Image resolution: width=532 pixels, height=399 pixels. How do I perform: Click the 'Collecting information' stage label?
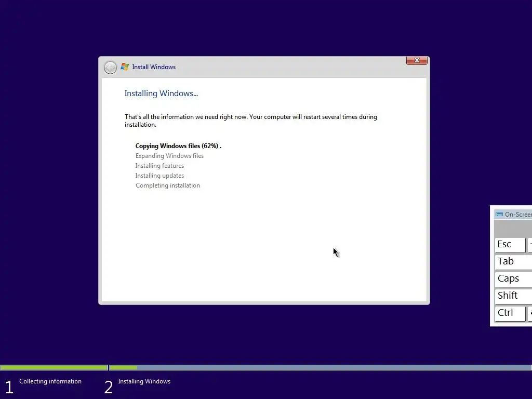pos(50,381)
